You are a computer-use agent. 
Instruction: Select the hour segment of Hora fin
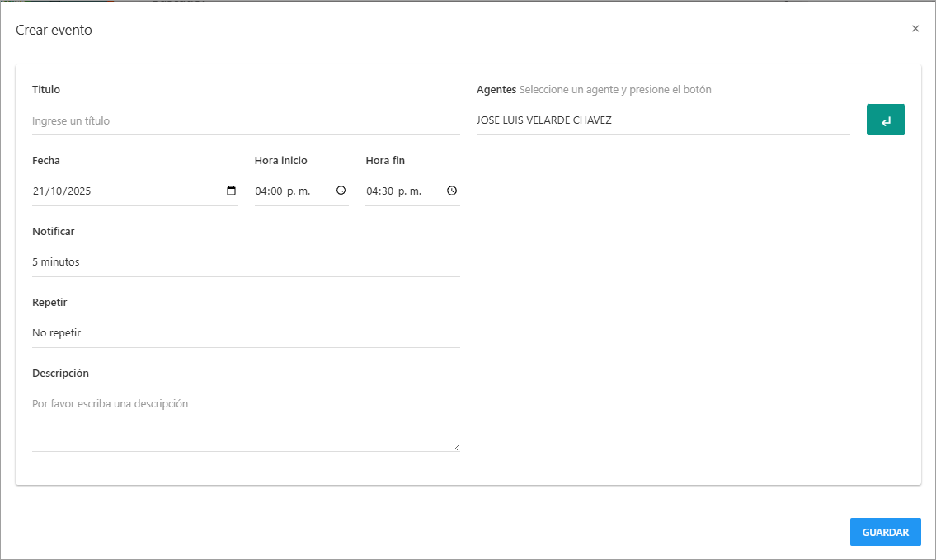(x=373, y=191)
